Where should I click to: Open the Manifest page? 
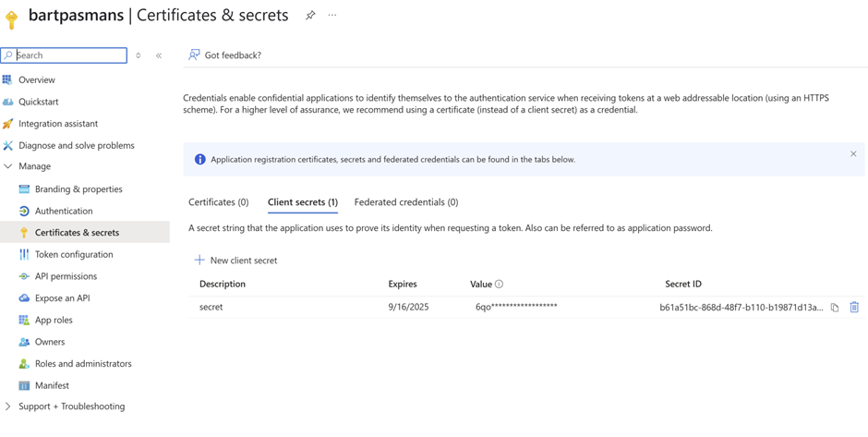point(44,385)
